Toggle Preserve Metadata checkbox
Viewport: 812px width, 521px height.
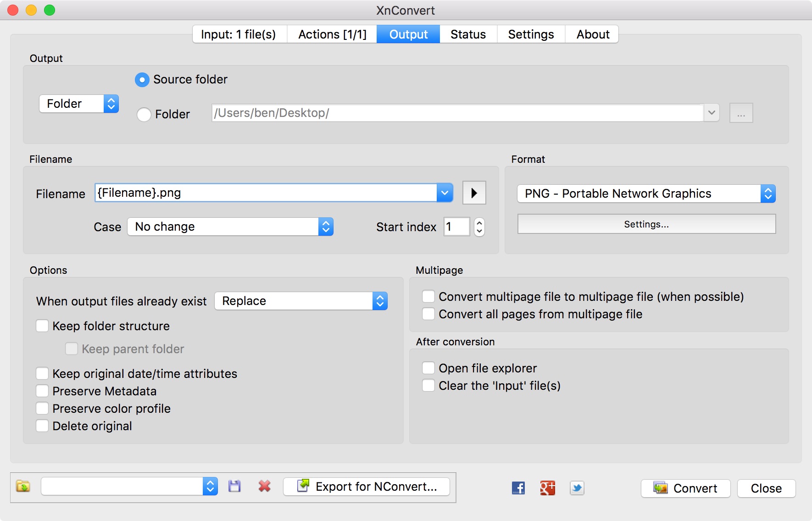point(43,391)
